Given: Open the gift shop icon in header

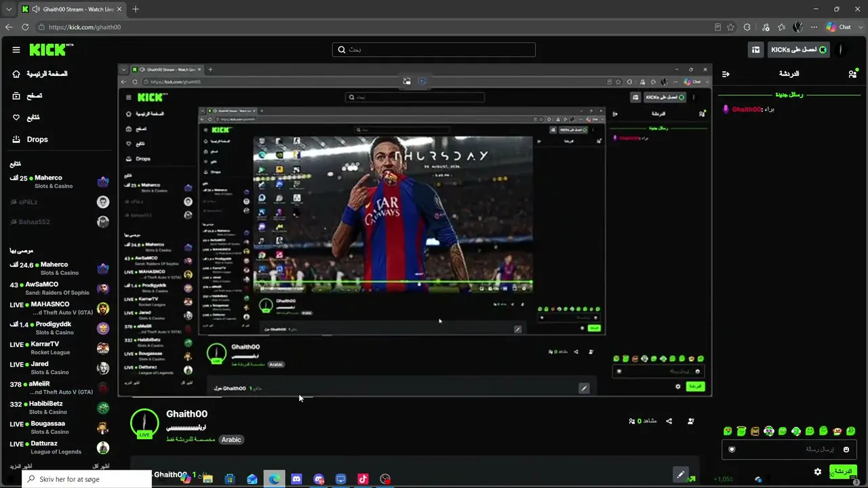Looking at the screenshot, I should (x=755, y=49).
